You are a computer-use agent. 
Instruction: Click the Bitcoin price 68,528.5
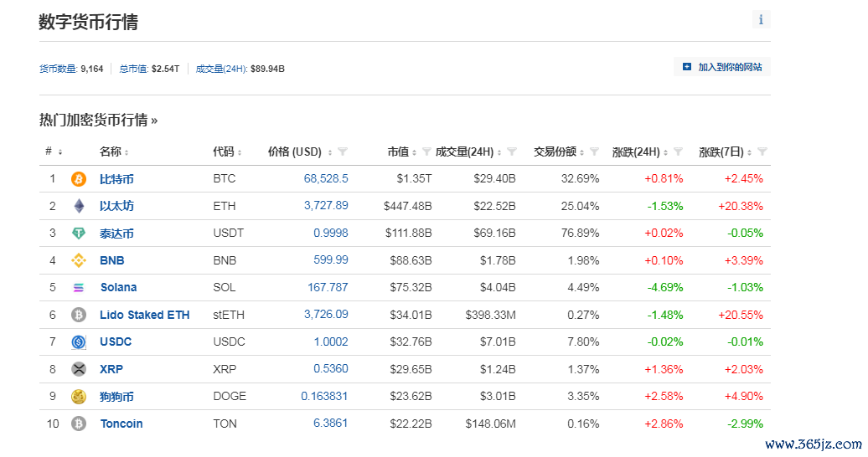pyautogui.click(x=325, y=178)
